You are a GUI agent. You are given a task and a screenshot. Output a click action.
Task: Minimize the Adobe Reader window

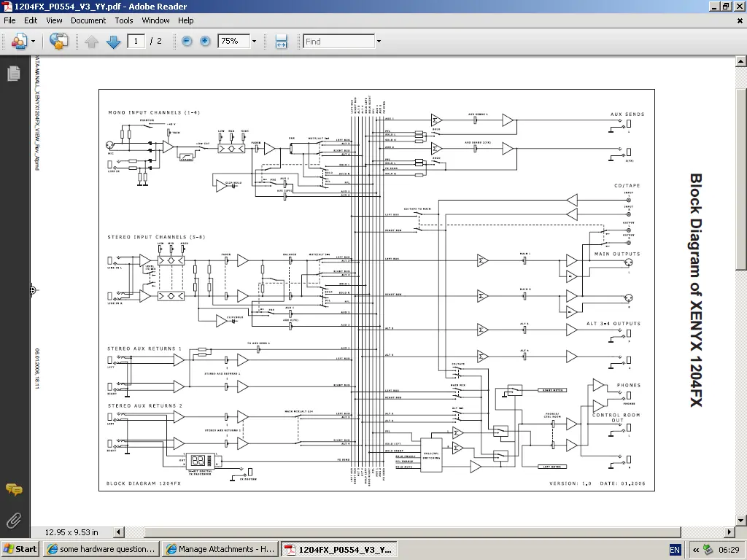(714, 7)
